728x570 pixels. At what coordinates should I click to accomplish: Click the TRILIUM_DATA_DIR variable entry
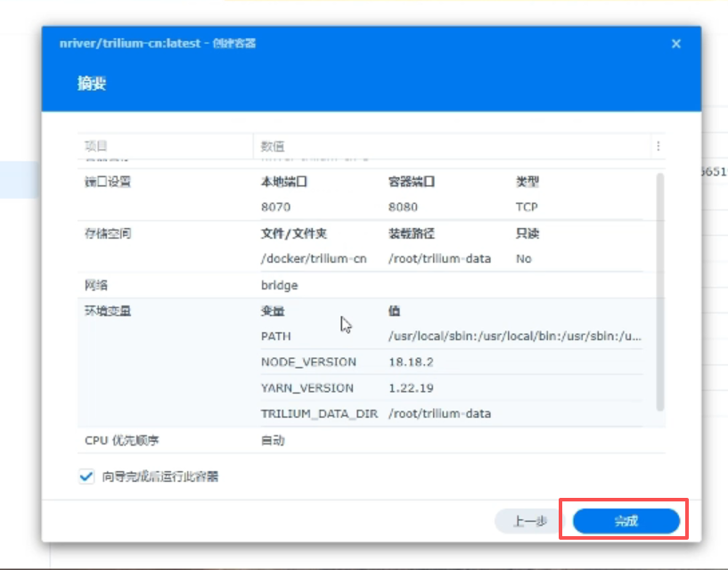pos(319,414)
